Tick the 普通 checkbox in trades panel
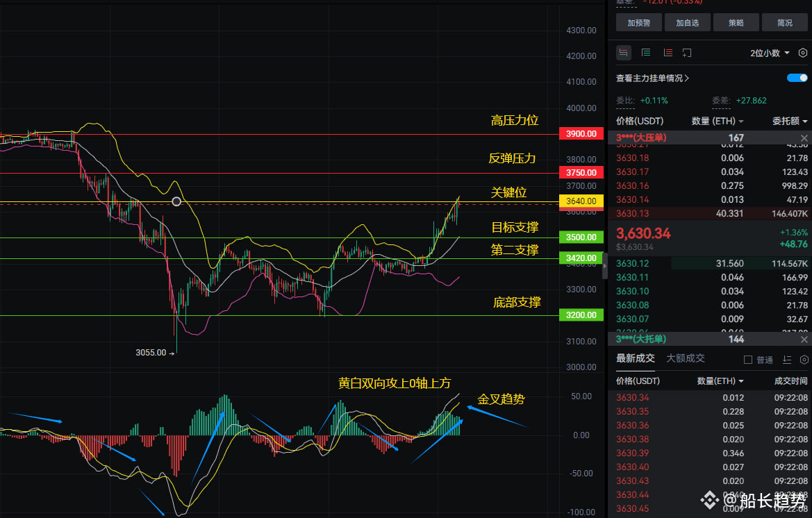812x518 pixels. [748, 360]
